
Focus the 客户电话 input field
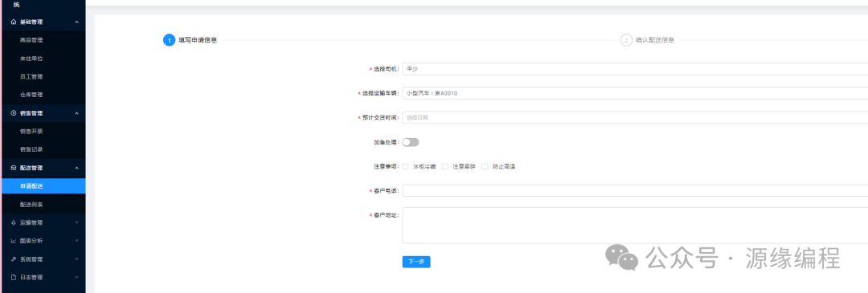pyautogui.click(x=635, y=191)
